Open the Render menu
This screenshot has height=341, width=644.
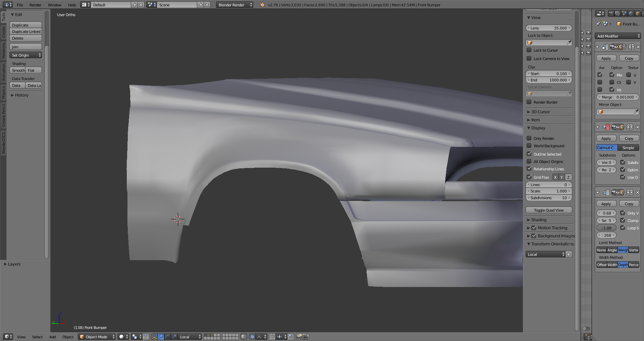[35, 5]
